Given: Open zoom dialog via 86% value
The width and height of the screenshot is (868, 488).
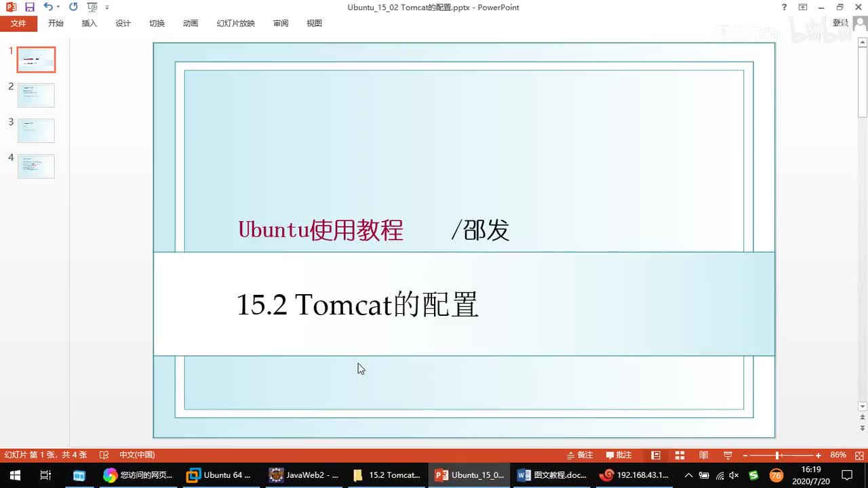Looking at the screenshot, I should click(x=838, y=455).
